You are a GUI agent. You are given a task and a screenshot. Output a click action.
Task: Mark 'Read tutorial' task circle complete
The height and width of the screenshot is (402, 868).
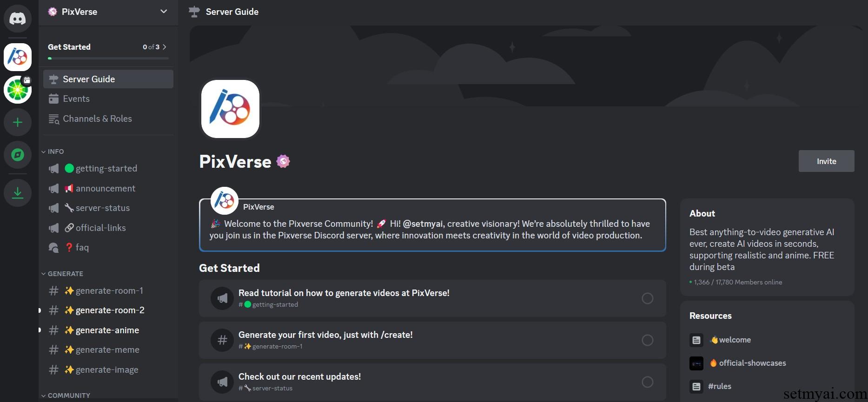(647, 298)
